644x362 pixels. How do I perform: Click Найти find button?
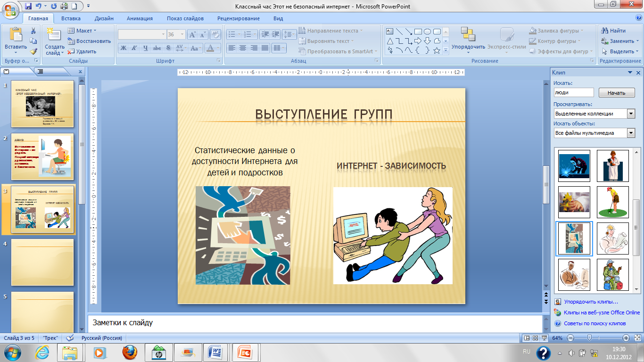click(x=613, y=31)
